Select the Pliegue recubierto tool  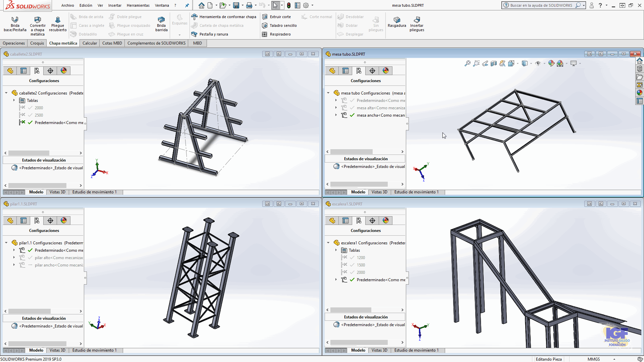tap(57, 23)
